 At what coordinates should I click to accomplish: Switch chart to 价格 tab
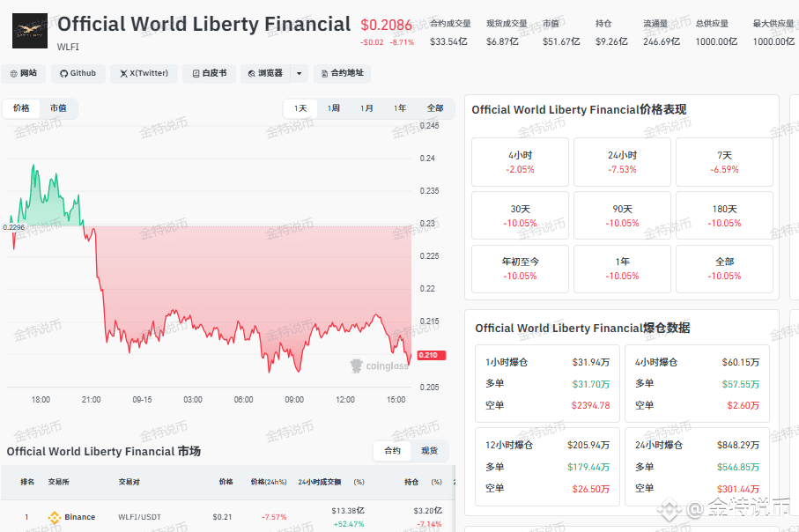click(21, 108)
